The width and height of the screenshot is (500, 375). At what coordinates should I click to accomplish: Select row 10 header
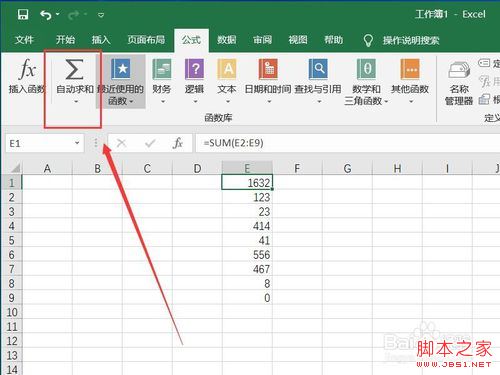pyautogui.click(x=12, y=312)
